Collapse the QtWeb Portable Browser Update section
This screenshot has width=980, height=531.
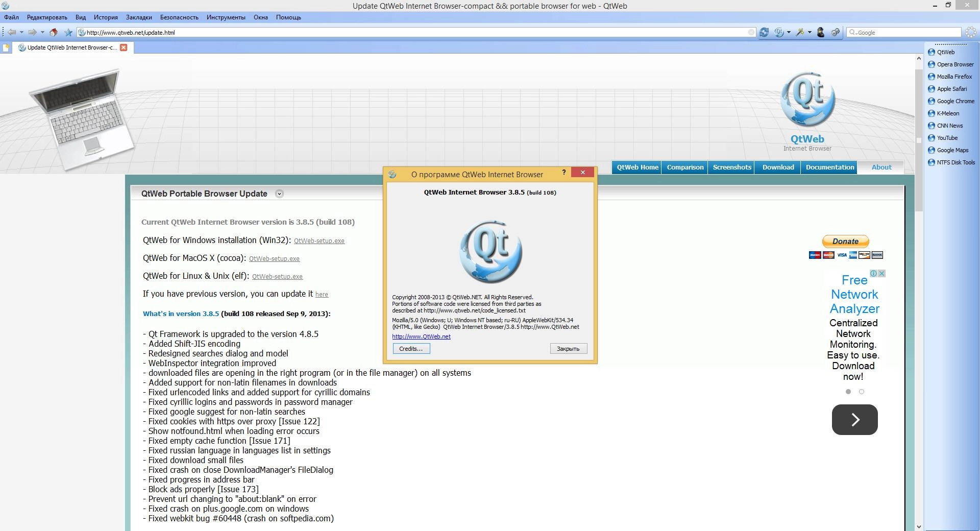click(279, 194)
